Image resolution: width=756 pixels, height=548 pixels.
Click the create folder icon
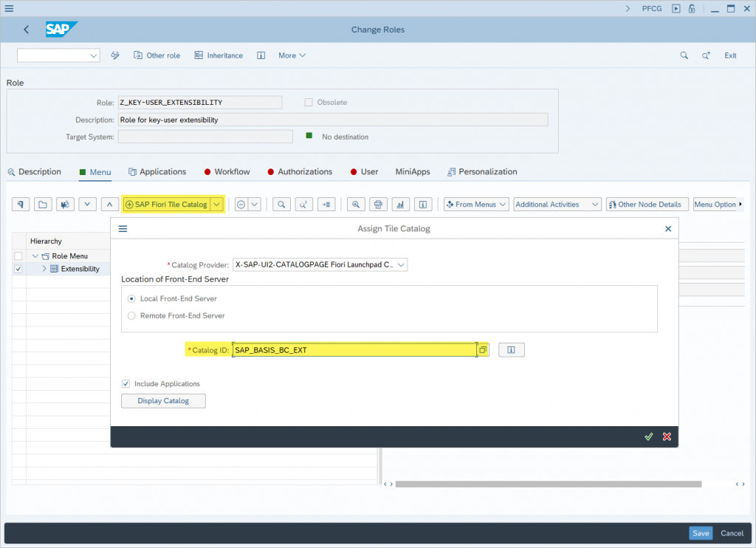42,204
